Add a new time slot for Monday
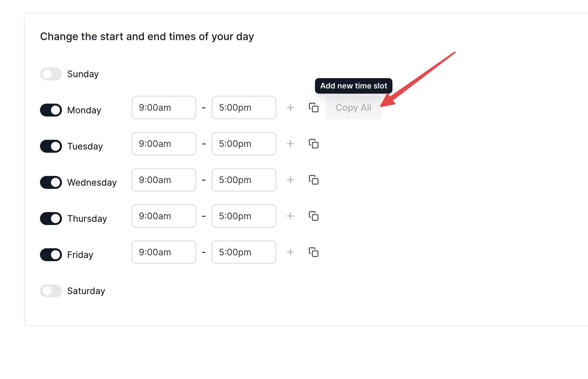 click(290, 108)
